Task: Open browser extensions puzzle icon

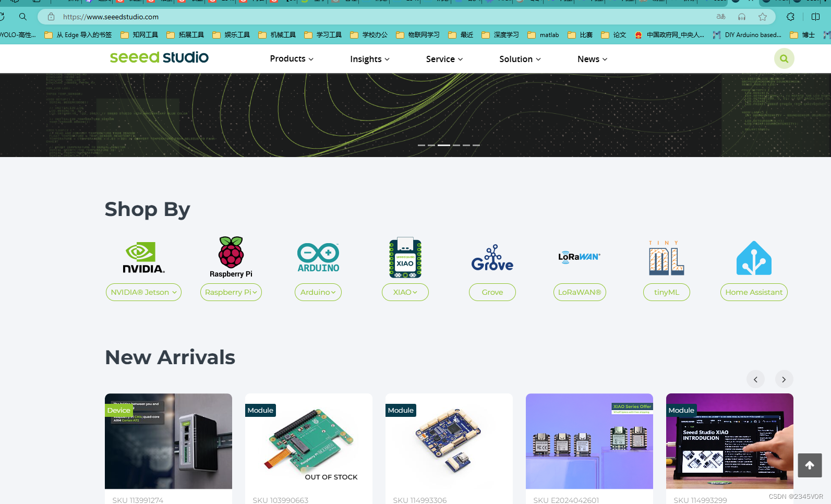Action: pyautogui.click(x=791, y=17)
